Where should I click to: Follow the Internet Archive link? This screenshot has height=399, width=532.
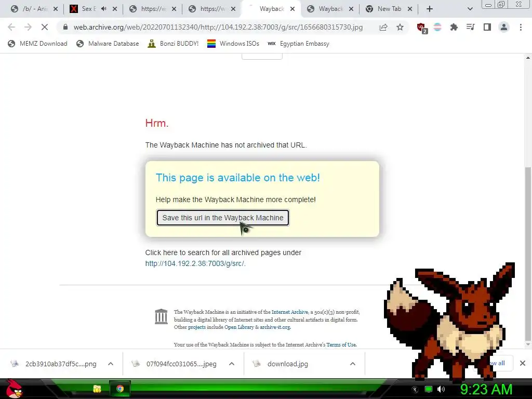[x=290, y=312]
